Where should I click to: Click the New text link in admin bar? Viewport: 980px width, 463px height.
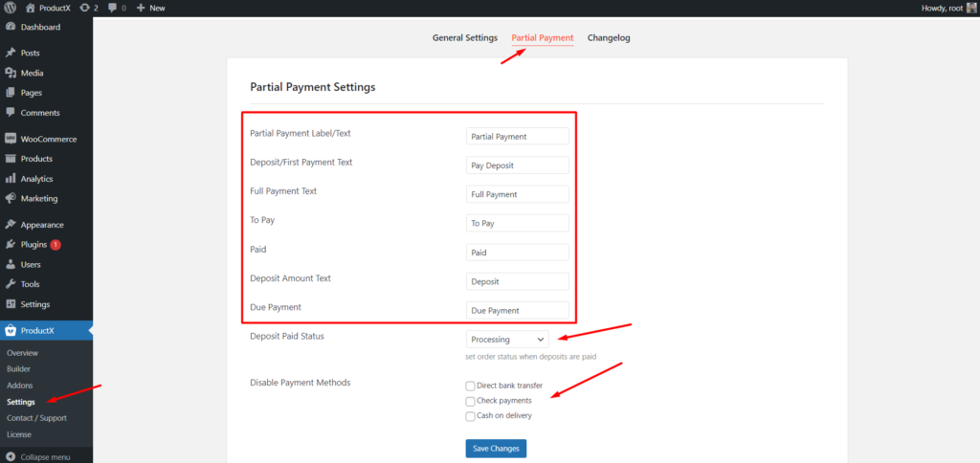coord(158,8)
